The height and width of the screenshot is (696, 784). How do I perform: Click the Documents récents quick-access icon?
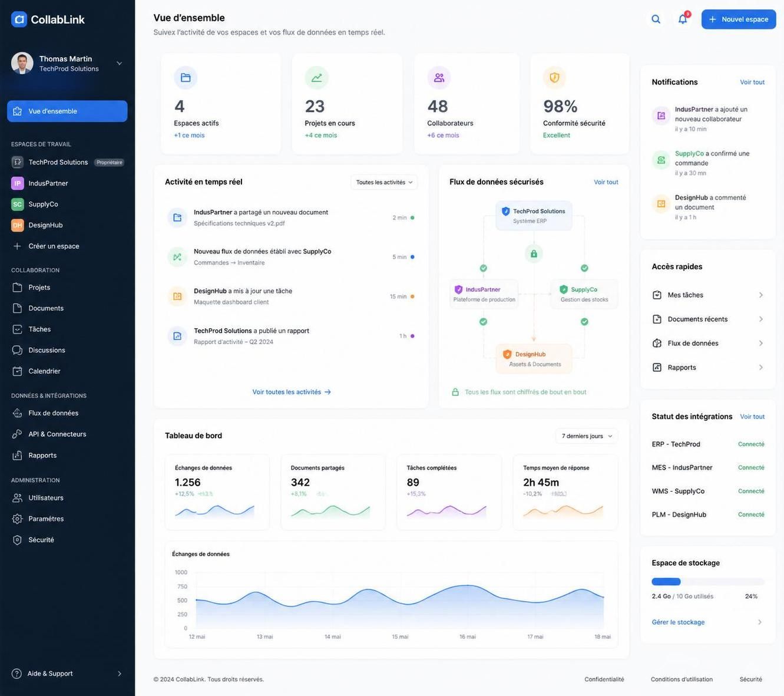(657, 319)
